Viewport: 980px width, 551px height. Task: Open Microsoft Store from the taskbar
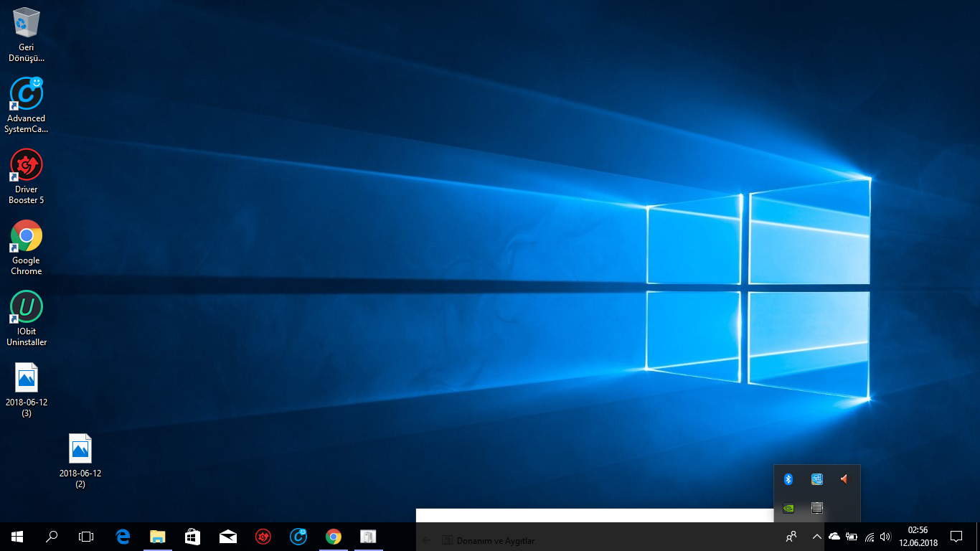point(192,537)
